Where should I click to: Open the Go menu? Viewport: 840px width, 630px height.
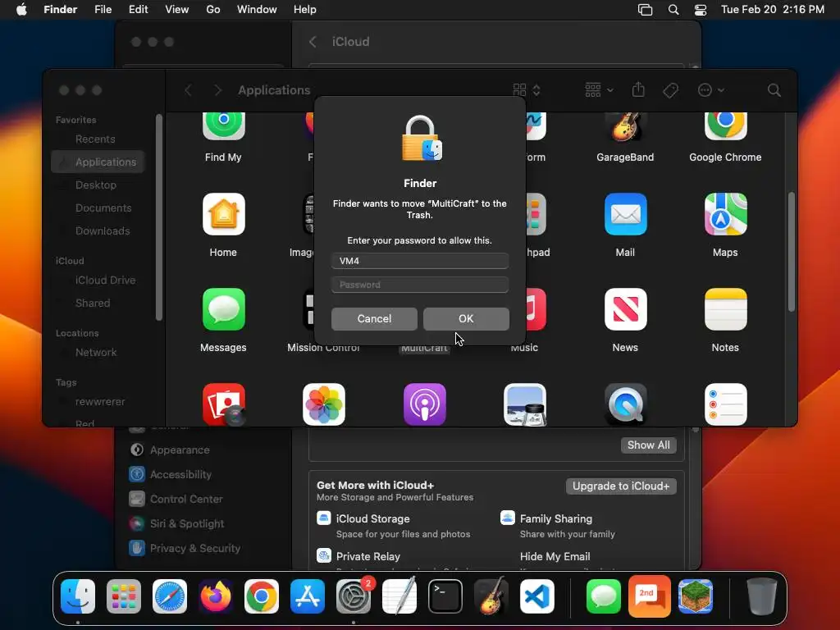pos(213,10)
